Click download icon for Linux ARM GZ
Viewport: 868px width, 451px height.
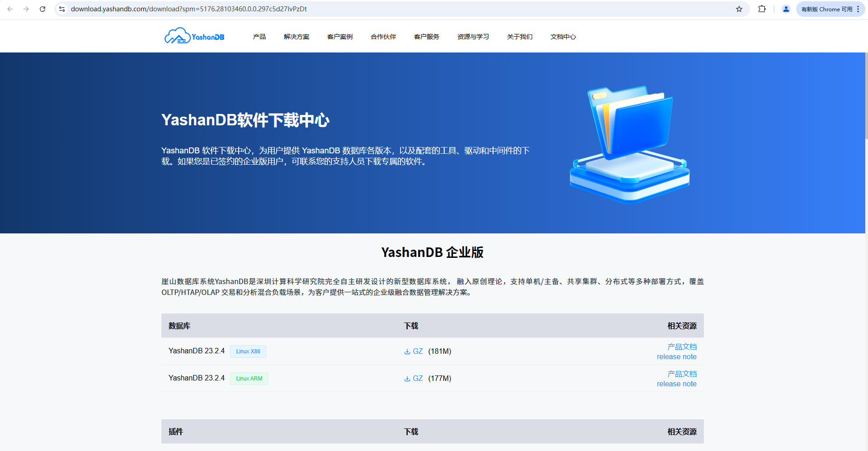click(407, 379)
